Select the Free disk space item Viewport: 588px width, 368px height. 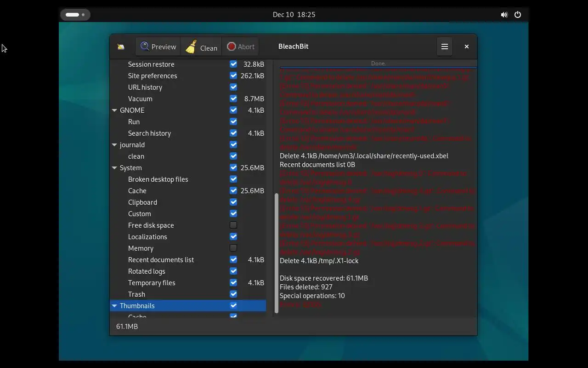[x=151, y=225]
